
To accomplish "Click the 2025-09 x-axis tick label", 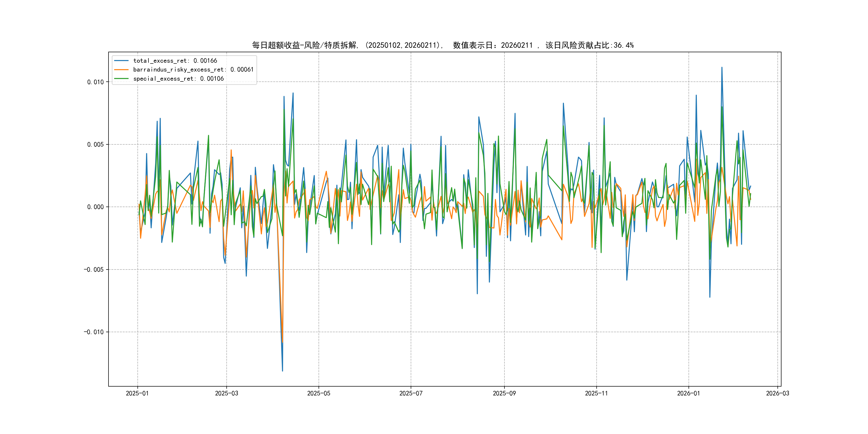I will [x=504, y=393].
